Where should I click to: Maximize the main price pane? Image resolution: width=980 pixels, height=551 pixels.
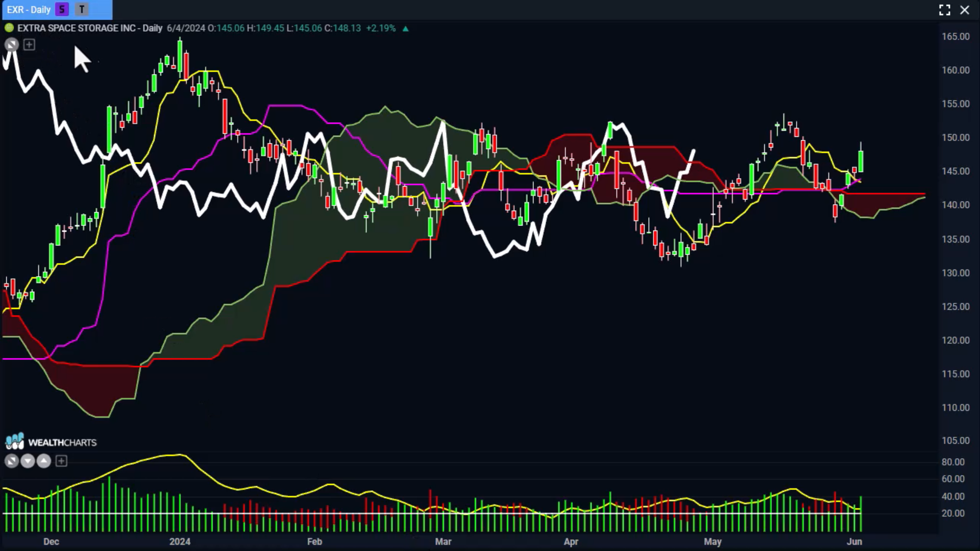point(11,45)
